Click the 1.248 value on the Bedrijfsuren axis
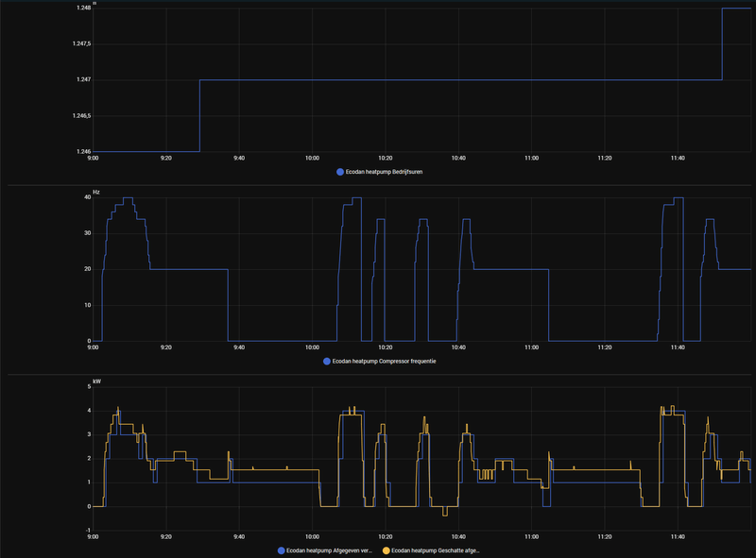756x558 pixels. coord(83,8)
